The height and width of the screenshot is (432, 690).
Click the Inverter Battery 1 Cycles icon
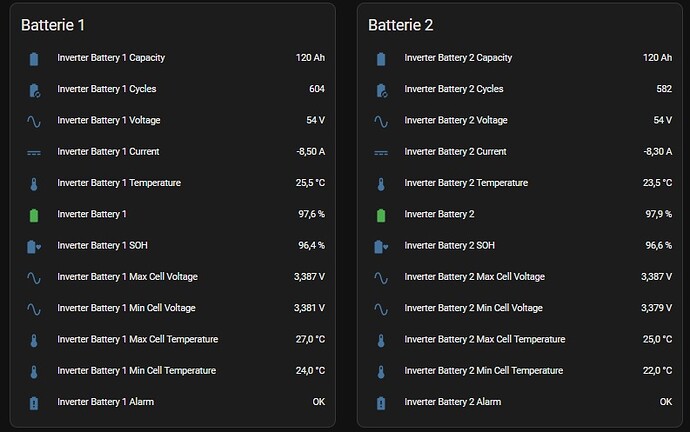(34, 91)
